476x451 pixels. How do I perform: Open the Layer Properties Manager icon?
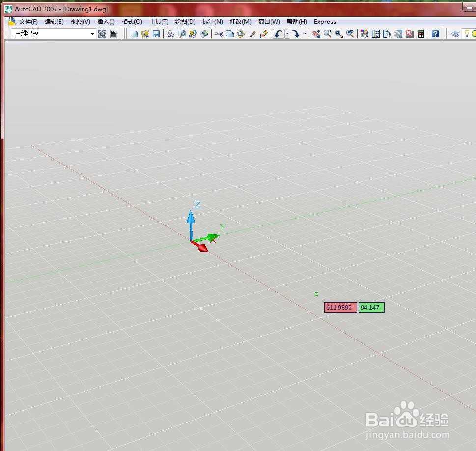click(455, 34)
